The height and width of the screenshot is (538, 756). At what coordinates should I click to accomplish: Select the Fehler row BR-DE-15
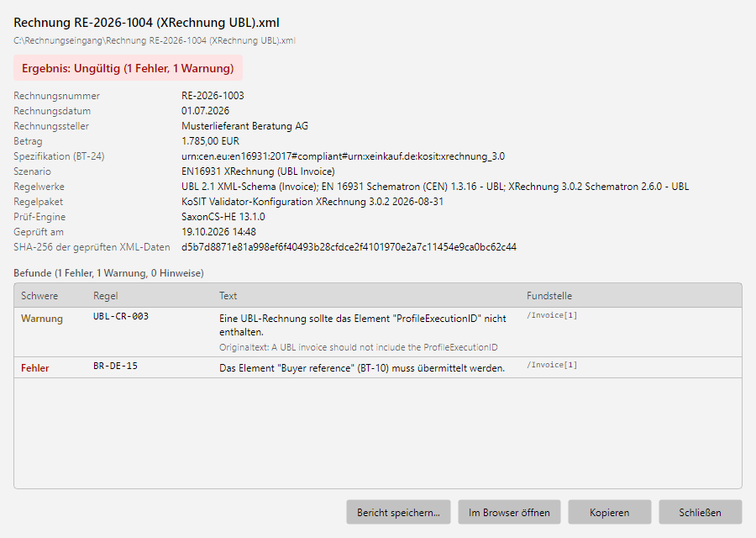[x=377, y=367]
